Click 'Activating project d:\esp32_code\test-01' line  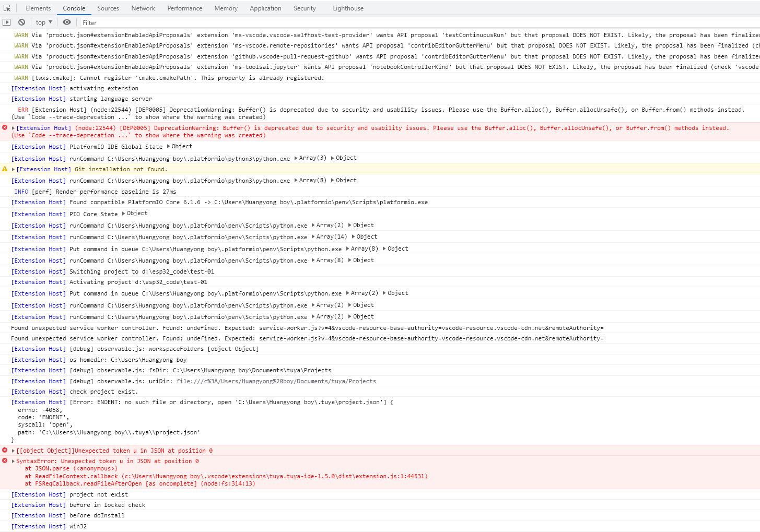click(138, 282)
